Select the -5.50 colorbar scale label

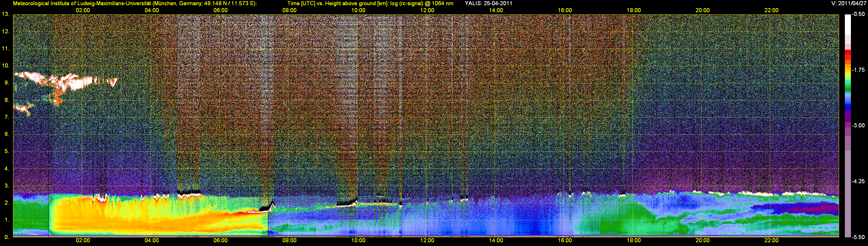[x=858, y=237]
